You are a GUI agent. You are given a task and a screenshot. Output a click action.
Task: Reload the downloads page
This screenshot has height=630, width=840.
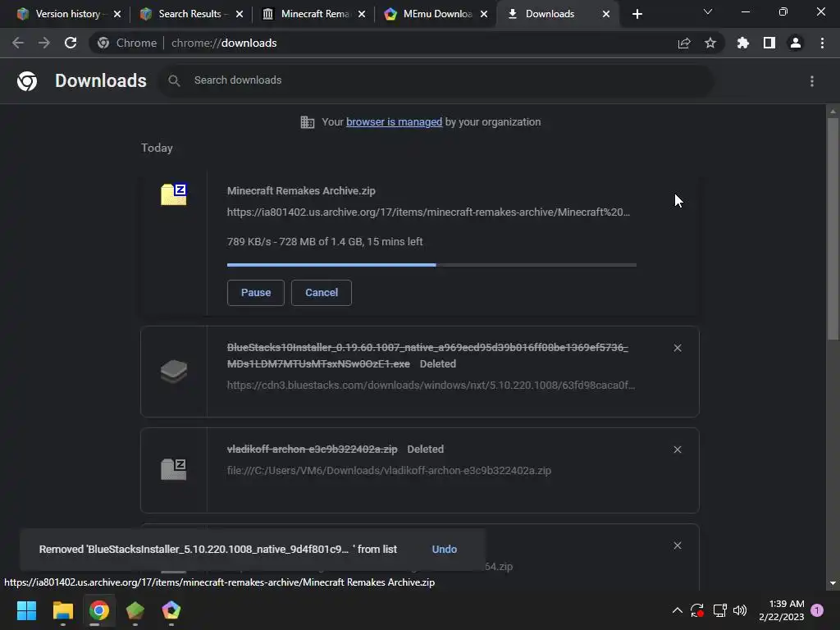click(x=71, y=43)
